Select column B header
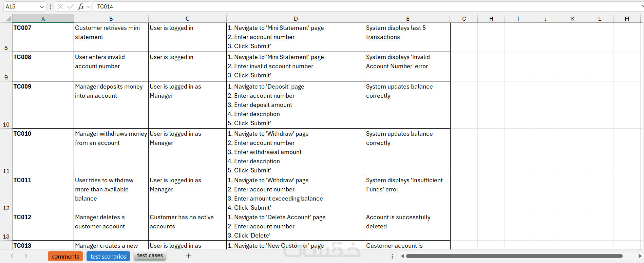 pyautogui.click(x=111, y=19)
